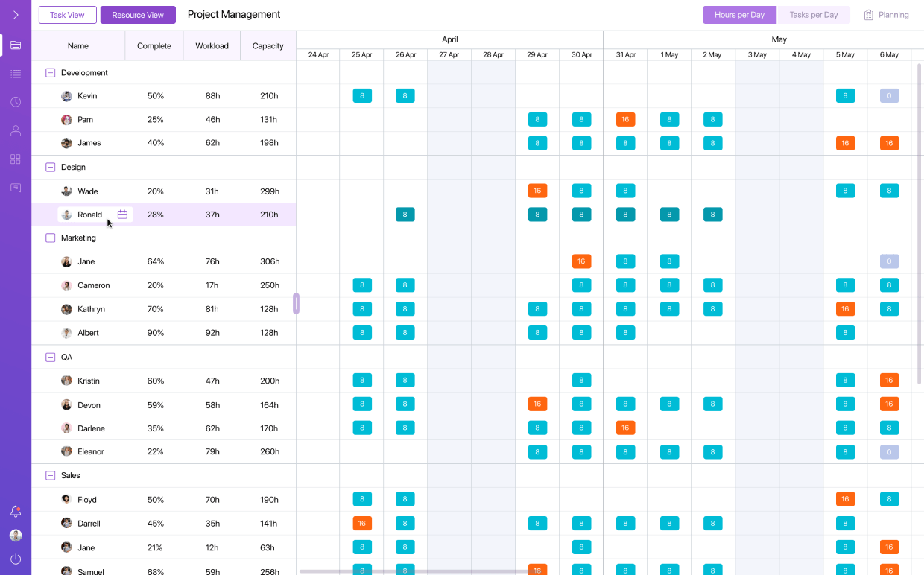Open the time tracking clock icon
Viewport: 924px width, 575px height.
tap(16, 102)
